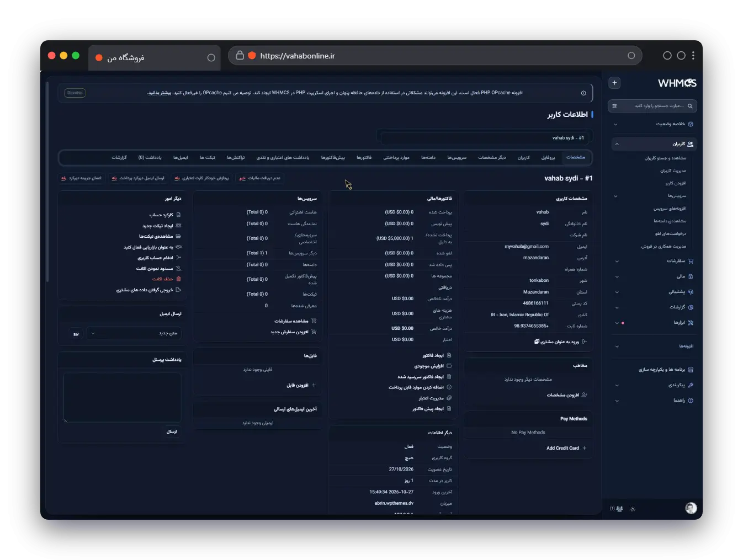
Task: Open the فاکتورها tab
Action: coord(364,158)
